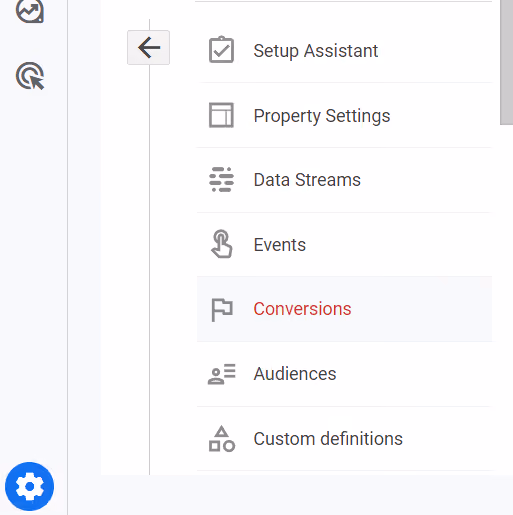Select Data Streams in property menu
The width and height of the screenshot is (513, 515).
pos(344,180)
